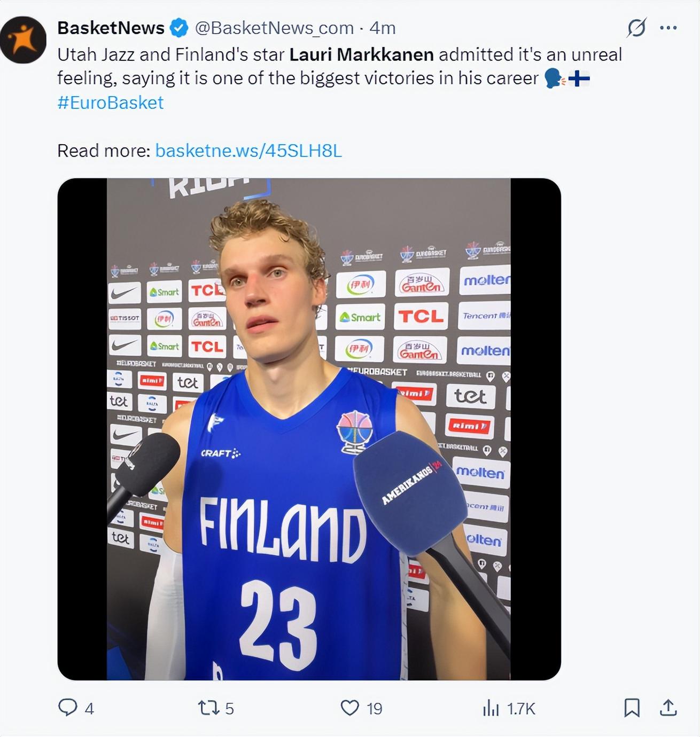Viewport: 700px width, 737px height.
Task: Click the 1.7K views count
Action: point(521,709)
